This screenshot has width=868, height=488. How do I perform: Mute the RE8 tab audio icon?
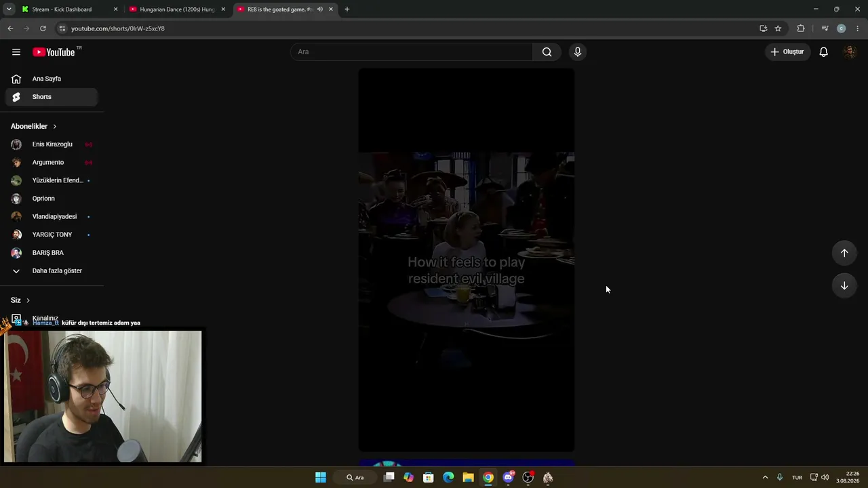(x=319, y=9)
